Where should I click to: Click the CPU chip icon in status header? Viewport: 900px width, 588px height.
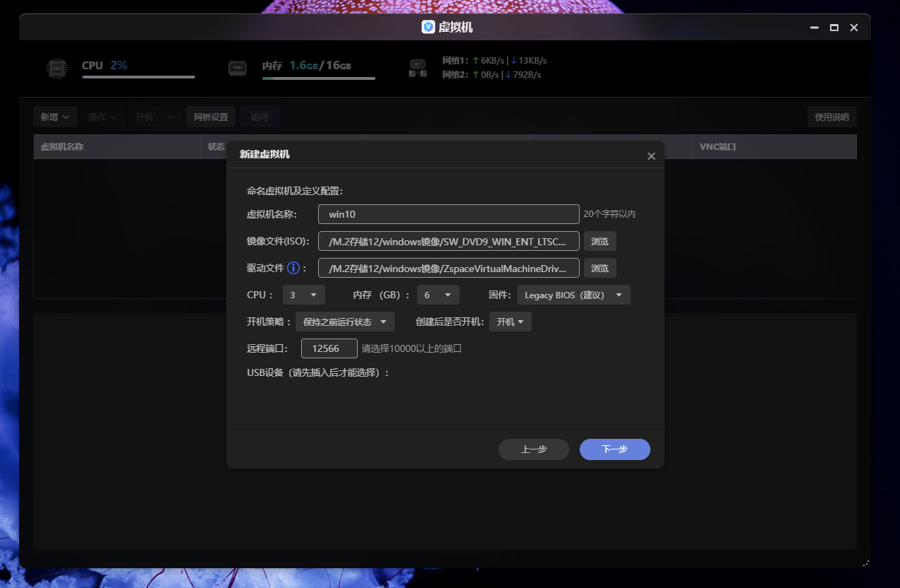pos(57,68)
